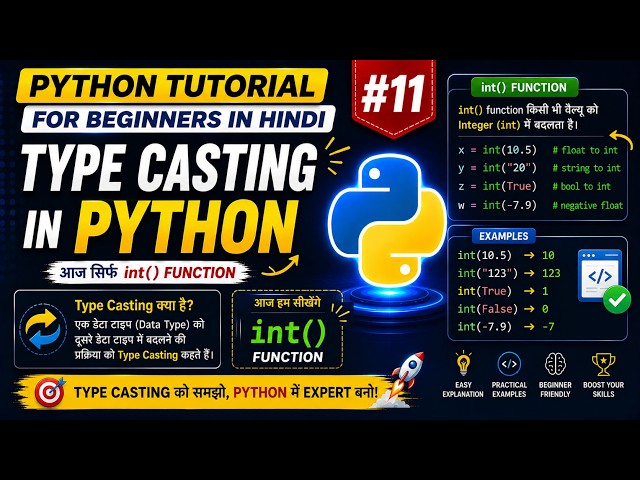Click the Type Casting क्या है? heading

click(x=134, y=305)
